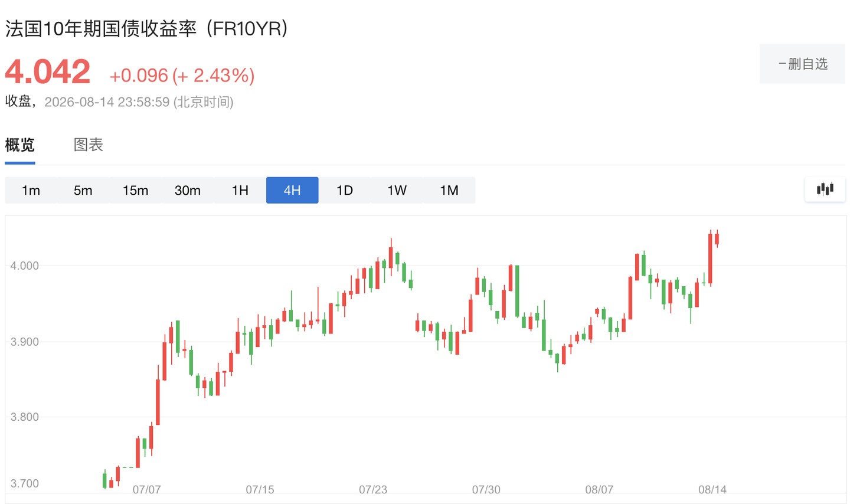Open the candlestick chart type icon

point(825,189)
